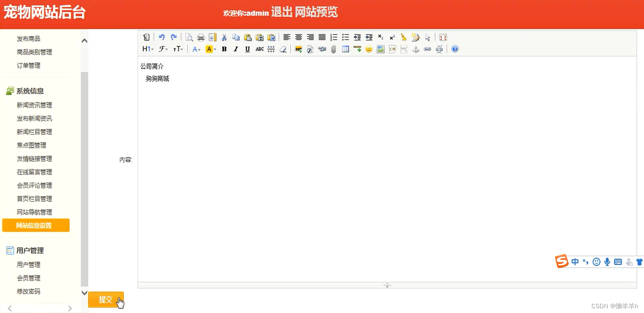
Task: Open the yellow highlight color picker
Action: point(211,49)
